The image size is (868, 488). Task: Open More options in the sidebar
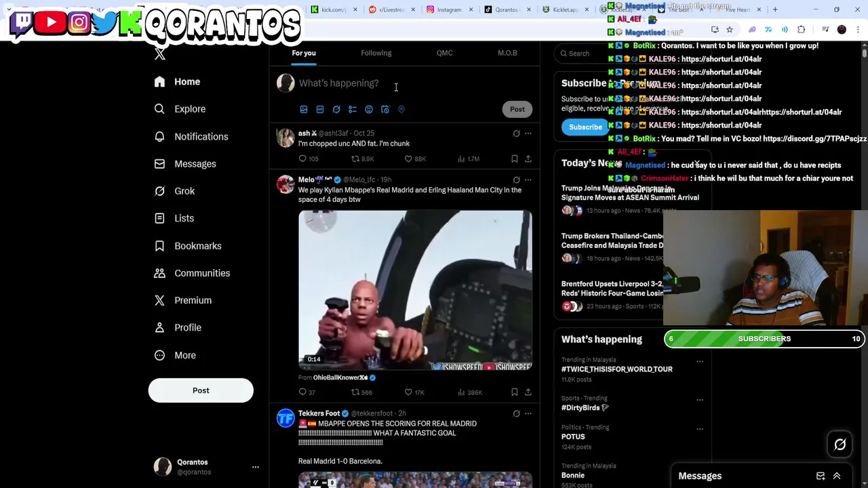(175, 355)
